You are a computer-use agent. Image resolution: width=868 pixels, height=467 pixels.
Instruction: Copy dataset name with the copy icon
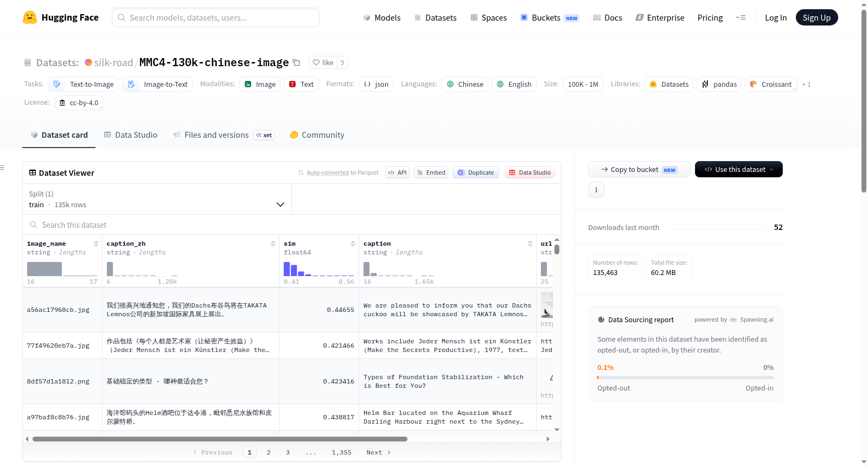[x=296, y=62]
